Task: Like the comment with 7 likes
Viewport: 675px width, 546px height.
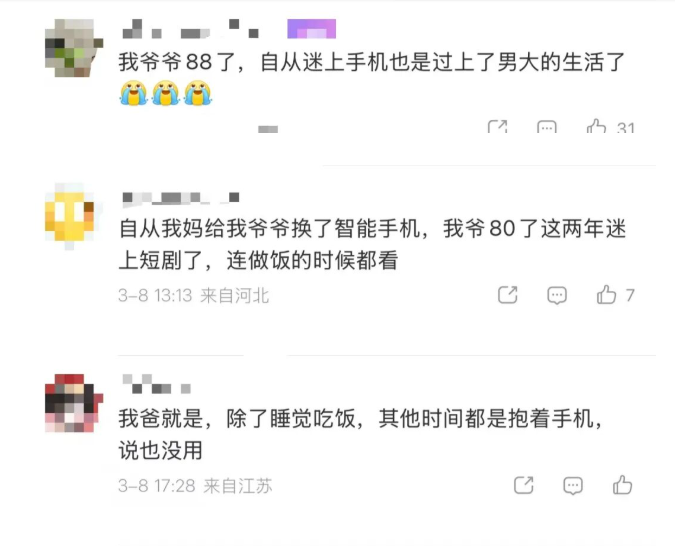Action: (606, 295)
